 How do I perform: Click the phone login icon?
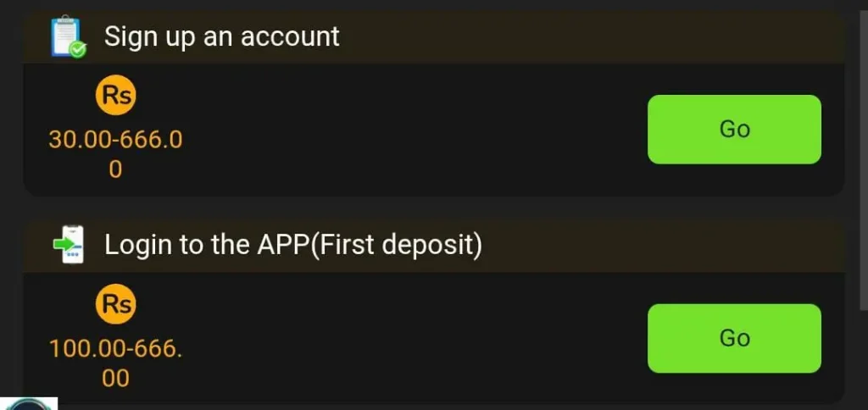(x=69, y=245)
